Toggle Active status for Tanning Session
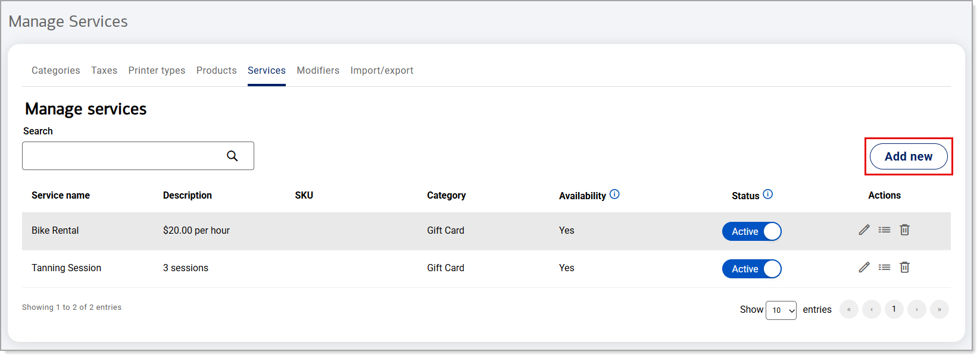The width and height of the screenshot is (980, 358). click(751, 269)
